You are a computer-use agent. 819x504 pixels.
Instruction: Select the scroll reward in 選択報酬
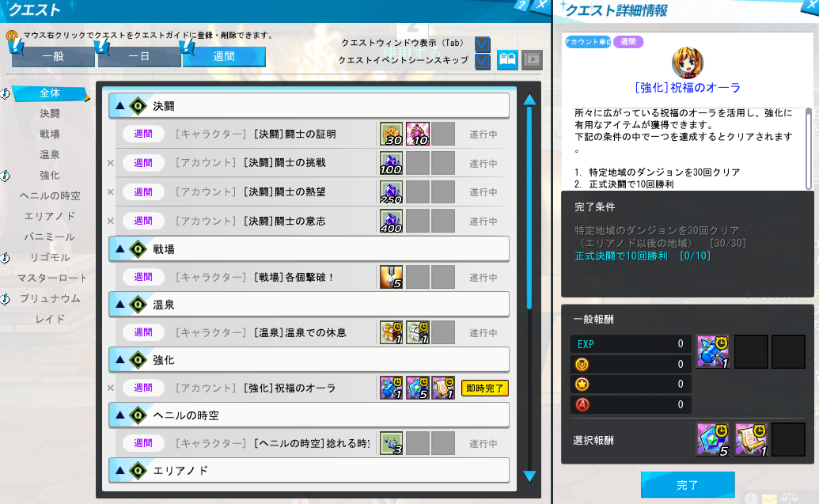[x=751, y=439]
